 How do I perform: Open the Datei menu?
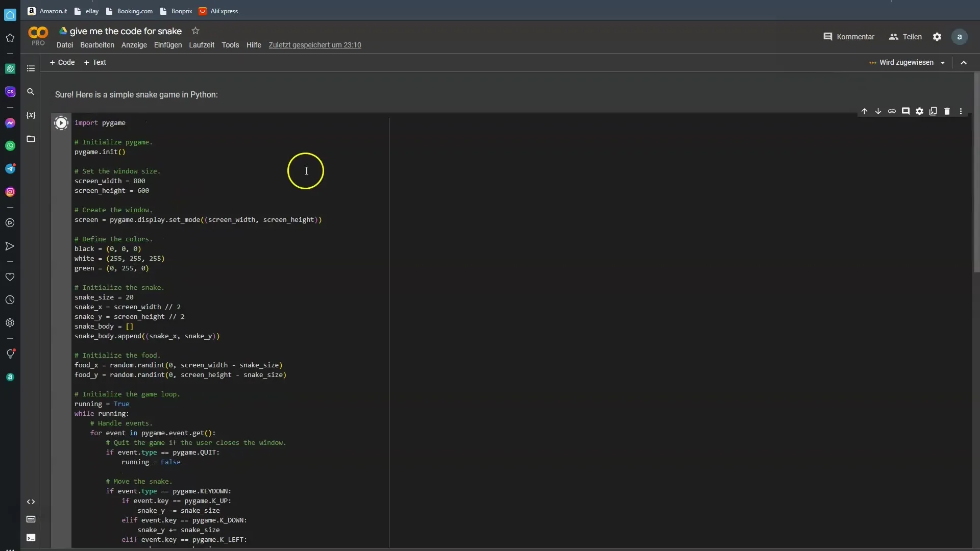click(x=65, y=45)
